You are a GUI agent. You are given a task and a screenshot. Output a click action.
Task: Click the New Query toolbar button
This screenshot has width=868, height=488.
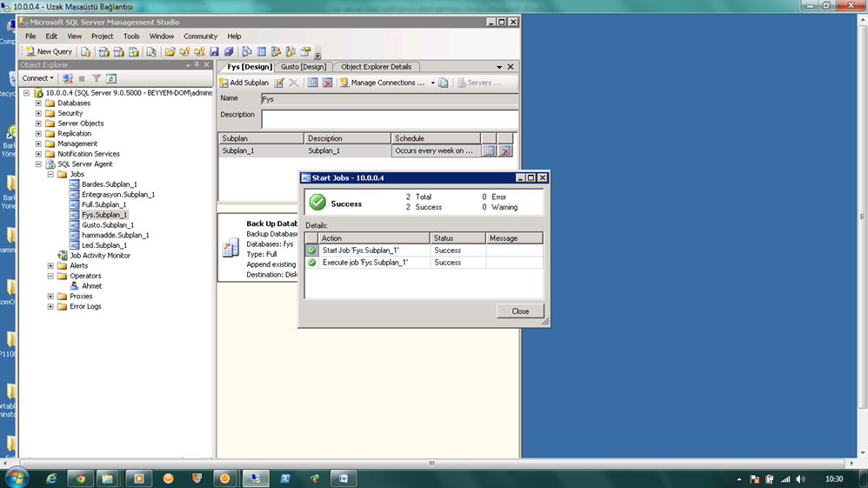(50, 51)
